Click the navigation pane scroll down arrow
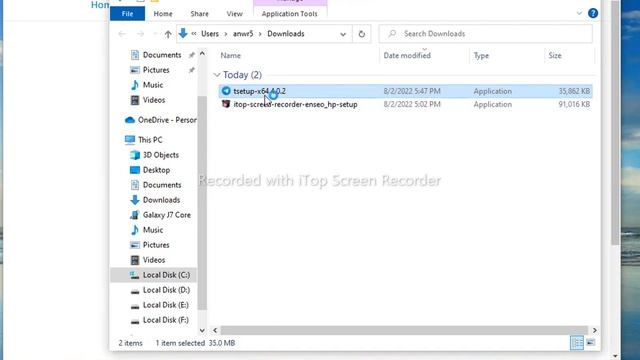This screenshot has height=360, width=640. click(x=202, y=330)
